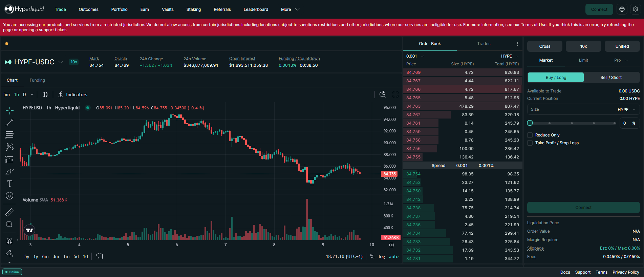Open the Vaults navigation item

coord(168,9)
